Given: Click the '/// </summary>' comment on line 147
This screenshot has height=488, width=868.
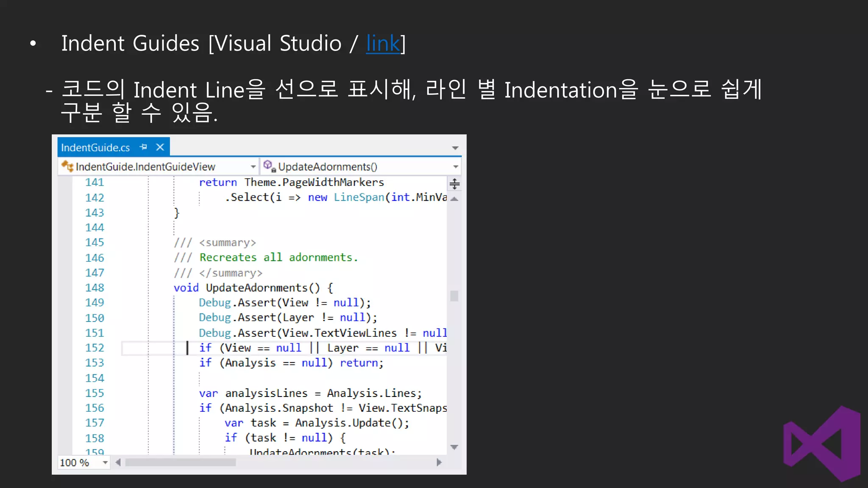Looking at the screenshot, I should (x=218, y=273).
